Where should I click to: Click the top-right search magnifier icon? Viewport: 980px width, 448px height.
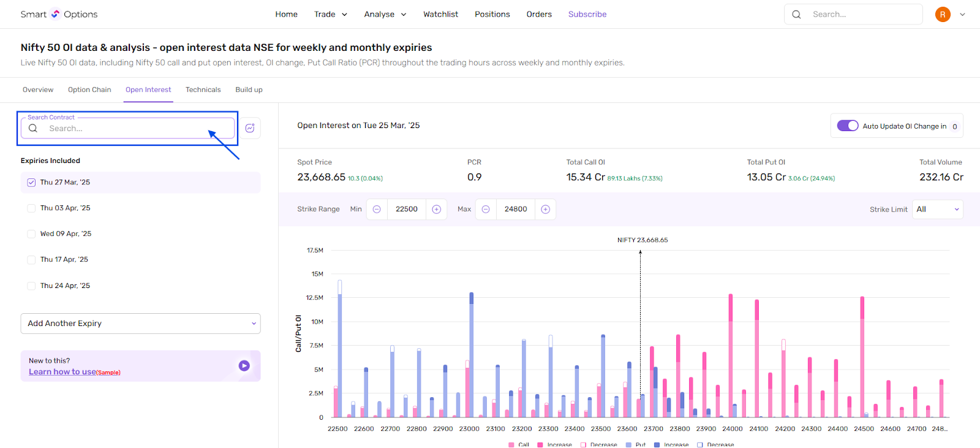(x=796, y=14)
